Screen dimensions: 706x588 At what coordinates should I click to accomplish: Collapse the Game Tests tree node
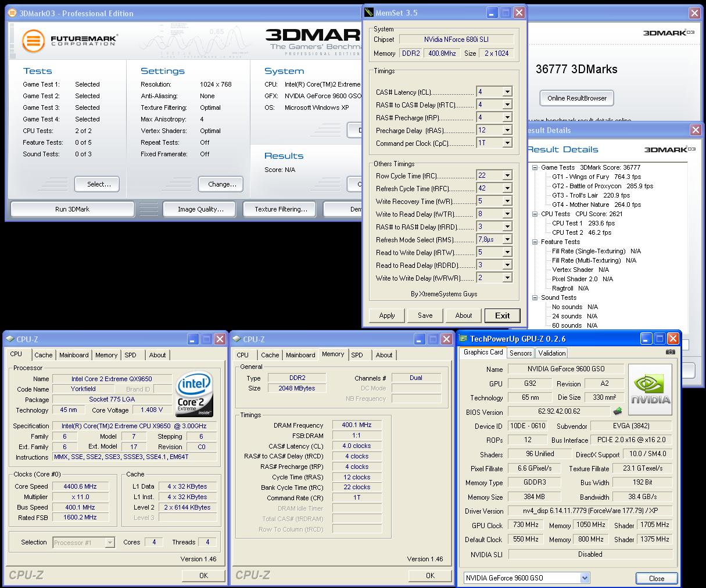click(535, 167)
